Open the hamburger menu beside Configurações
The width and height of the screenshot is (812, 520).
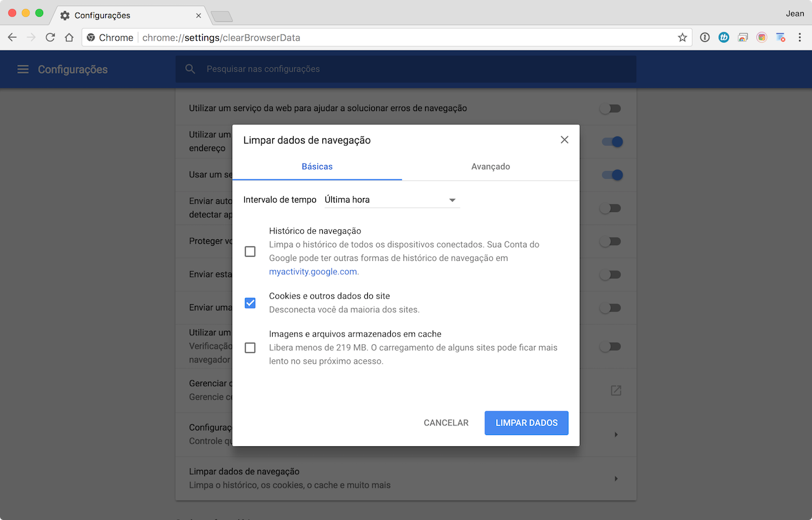(23, 69)
